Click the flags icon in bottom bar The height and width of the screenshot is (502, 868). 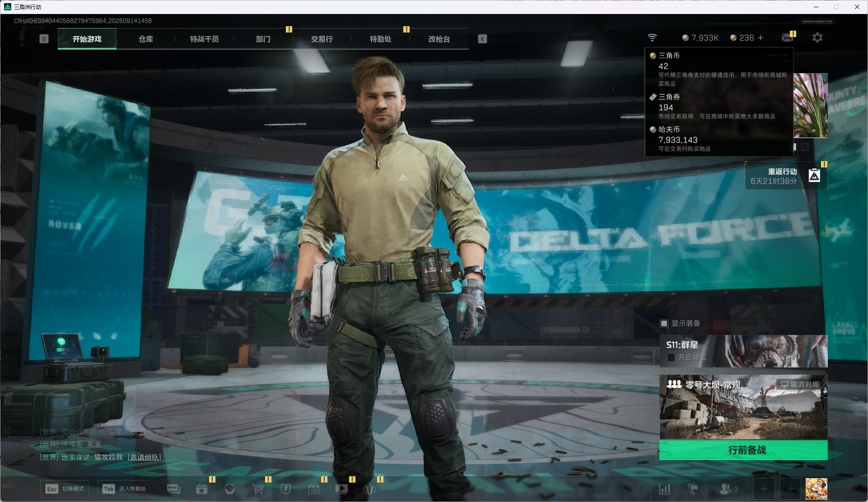(692, 489)
